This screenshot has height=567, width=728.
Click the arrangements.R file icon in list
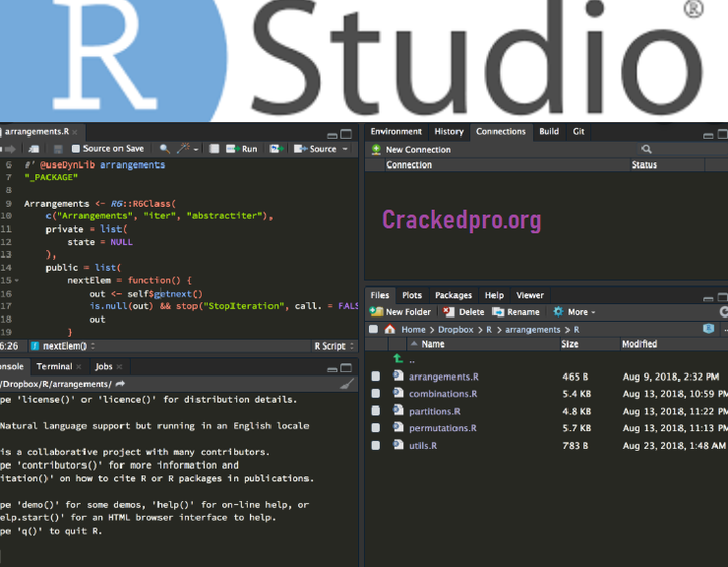pyautogui.click(x=397, y=376)
